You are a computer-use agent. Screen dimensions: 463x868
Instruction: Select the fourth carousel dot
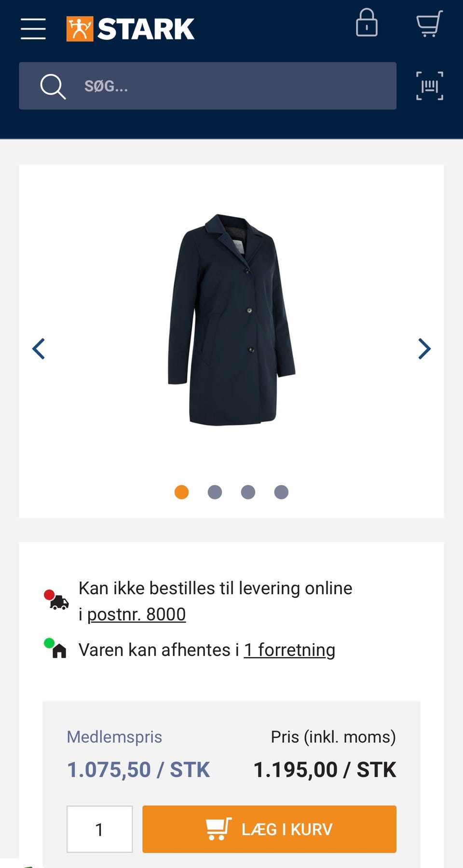tap(281, 492)
